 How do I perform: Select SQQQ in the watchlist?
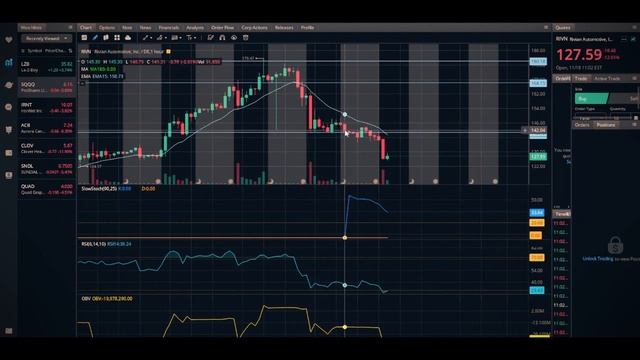pyautogui.click(x=47, y=87)
